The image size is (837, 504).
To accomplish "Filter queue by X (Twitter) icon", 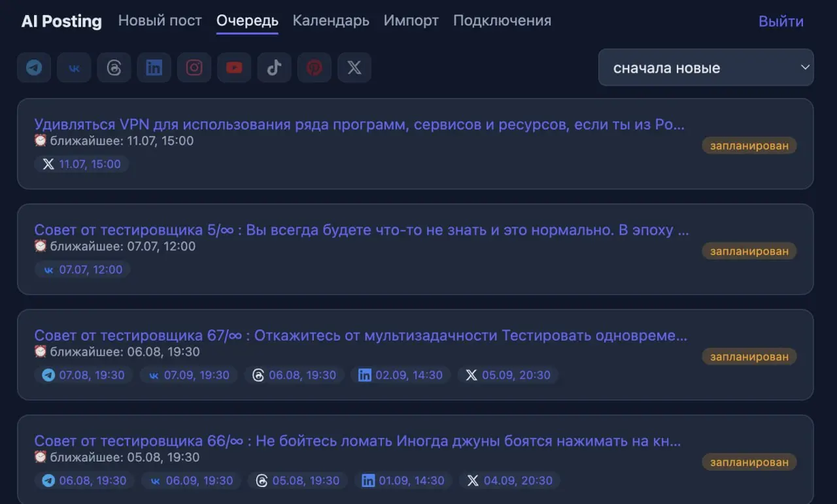I will coord(354,68).
